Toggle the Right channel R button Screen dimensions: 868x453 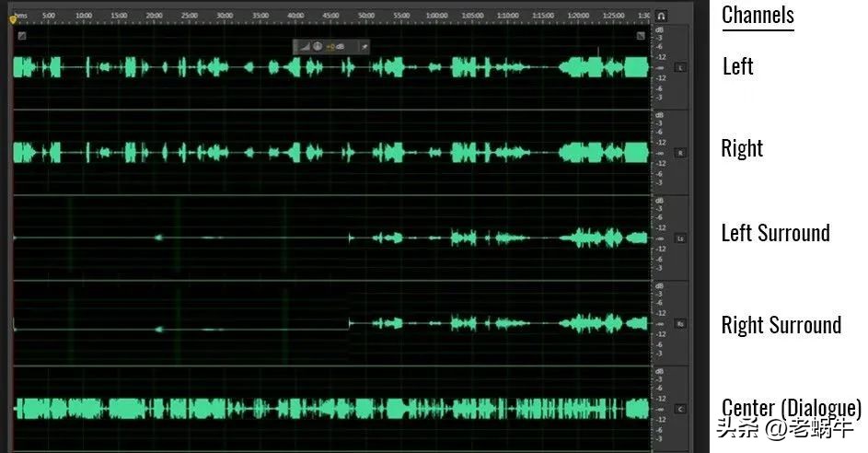coord(680,152)
